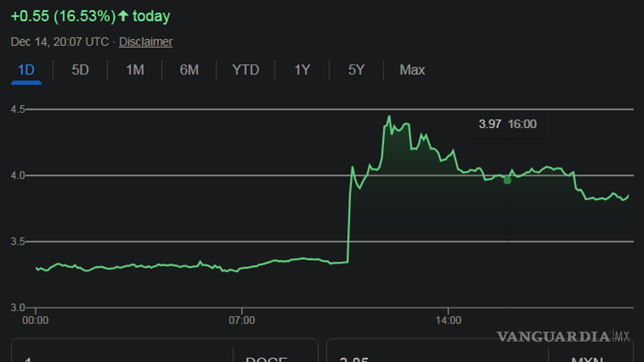
Task: Switch to the 1Y chart range
Action: point(301,70)
